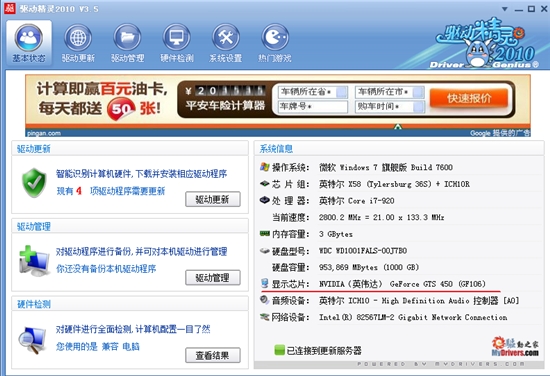Image resolution: width=550 pixels, height=376 pixels.
Task: Select the text 微软 Windows 7 旗舰版 Build 7600
Action: click(x=386, y=167)
